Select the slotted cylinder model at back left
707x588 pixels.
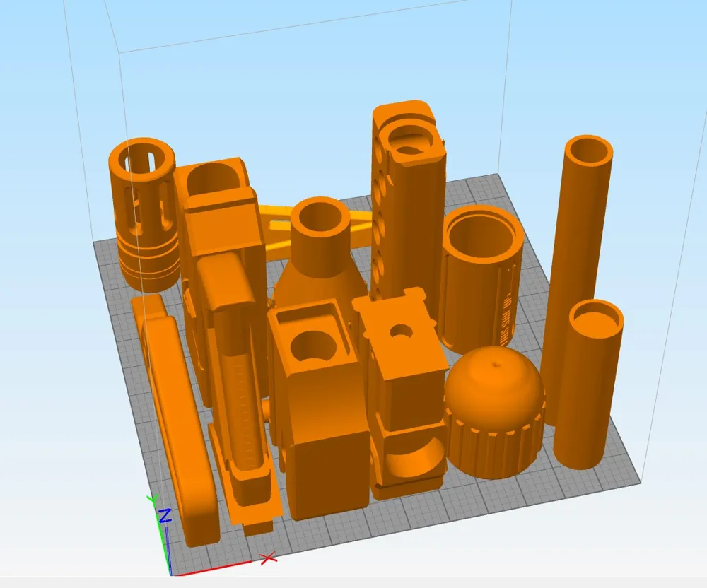pyautogui.click(x=143, y=214)
